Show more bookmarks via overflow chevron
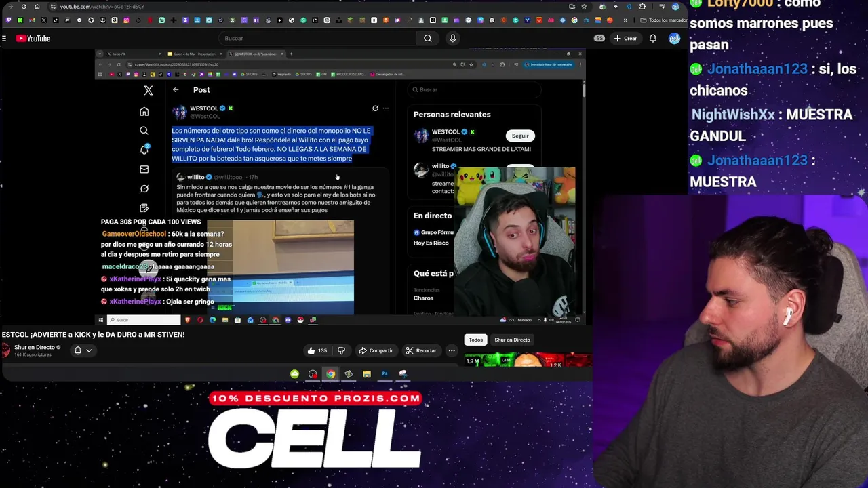Image resolution: width=868 pixels, height=488 pixels. tap(625, 20)
